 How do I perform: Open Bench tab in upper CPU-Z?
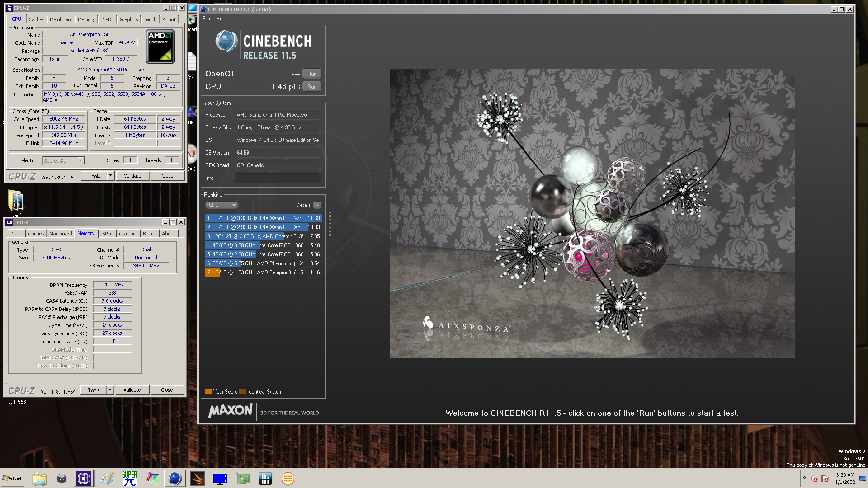pyautogui.click(x=150, y=19)
